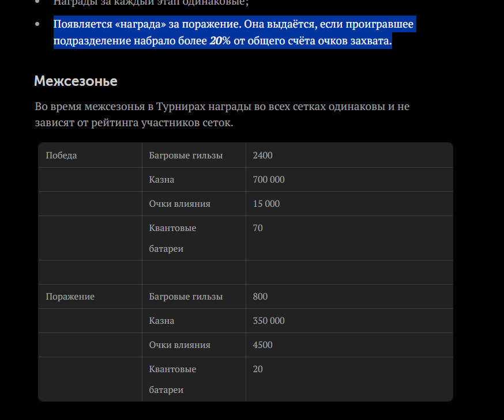Click the "20" Квантовые батареи table value
Viewport: 504px width, 420px height.
coord(258,369)
